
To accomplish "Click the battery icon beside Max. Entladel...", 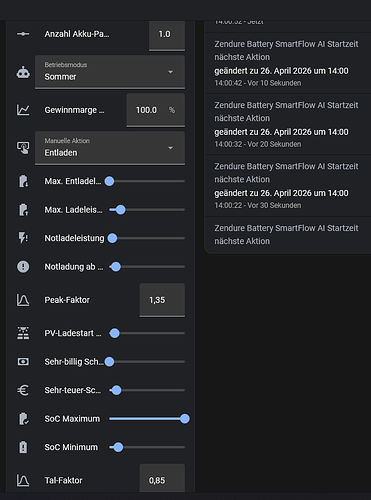I will click(23, 181).
